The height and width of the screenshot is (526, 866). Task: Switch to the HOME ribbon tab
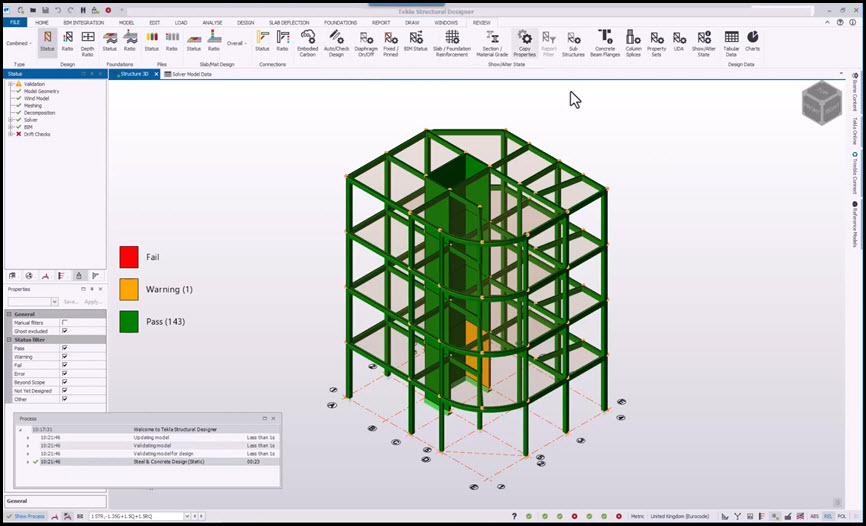(42, 23)
